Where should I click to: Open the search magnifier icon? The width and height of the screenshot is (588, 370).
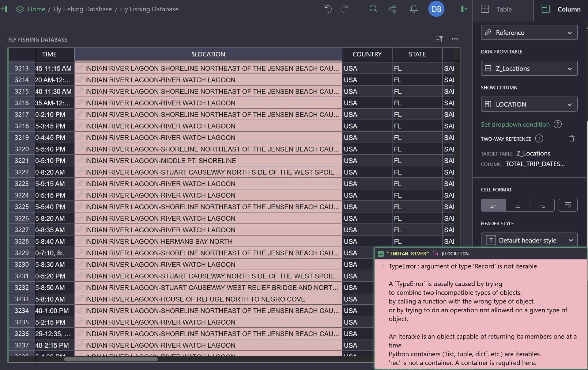coord(373,9)
